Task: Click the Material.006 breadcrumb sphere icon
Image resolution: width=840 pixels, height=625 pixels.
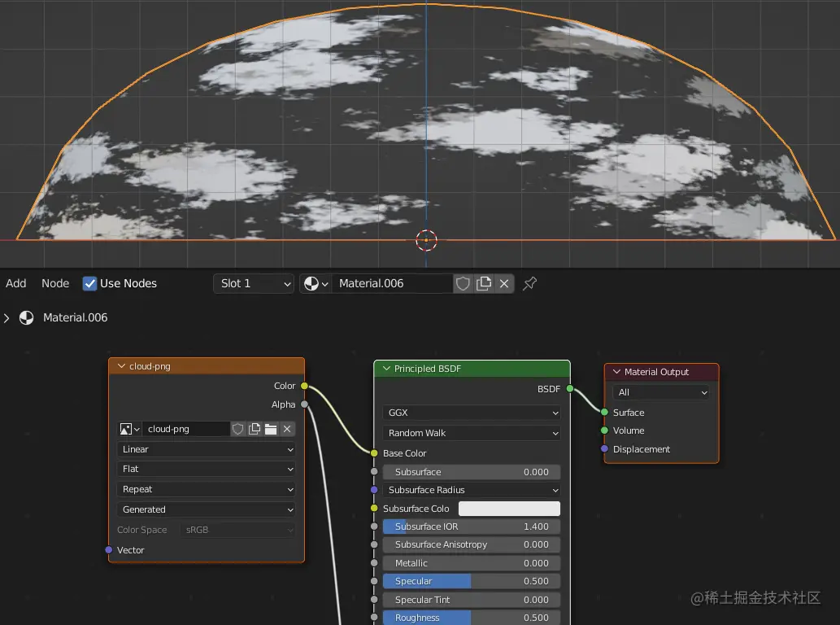Action: click(26, 318)
